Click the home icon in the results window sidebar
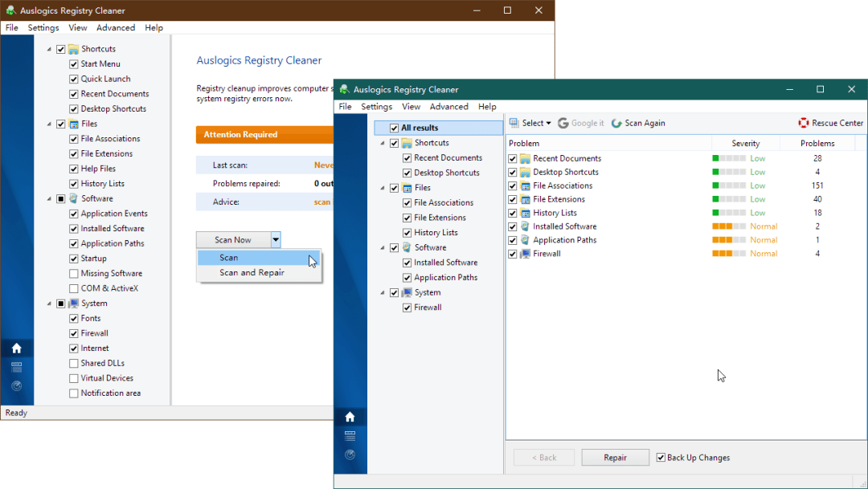Viewport: 868px width, 489px height. point(350,417)
